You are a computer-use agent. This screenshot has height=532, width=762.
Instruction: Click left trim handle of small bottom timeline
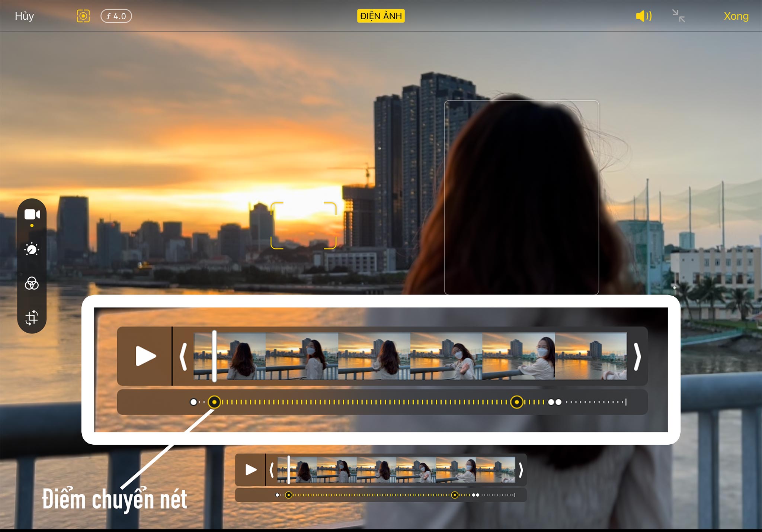pyautogui.click(x=272, y=470)
